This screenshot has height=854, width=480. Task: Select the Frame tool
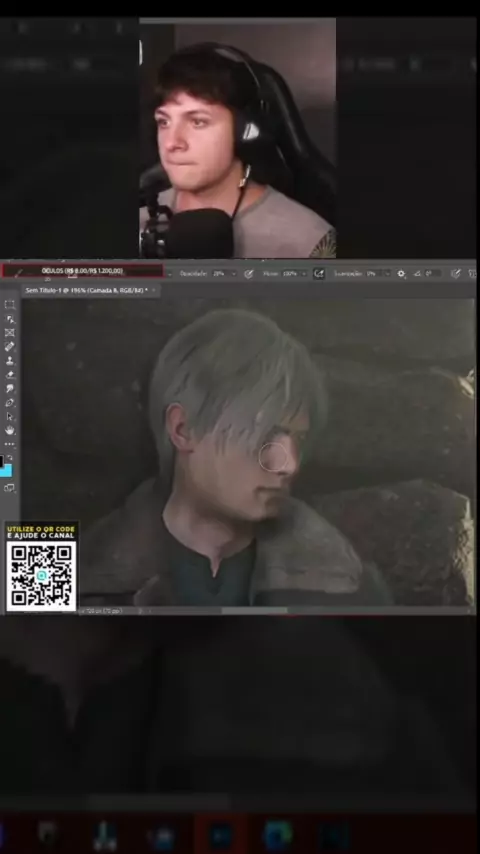coord(9,333)
